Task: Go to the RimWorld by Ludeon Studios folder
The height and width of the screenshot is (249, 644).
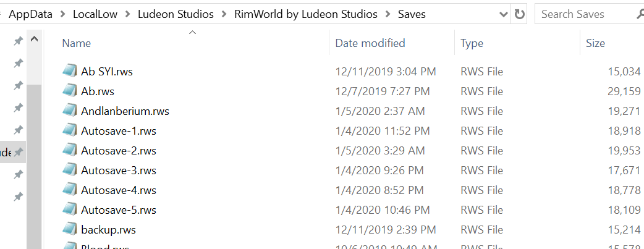Action: 305,14
